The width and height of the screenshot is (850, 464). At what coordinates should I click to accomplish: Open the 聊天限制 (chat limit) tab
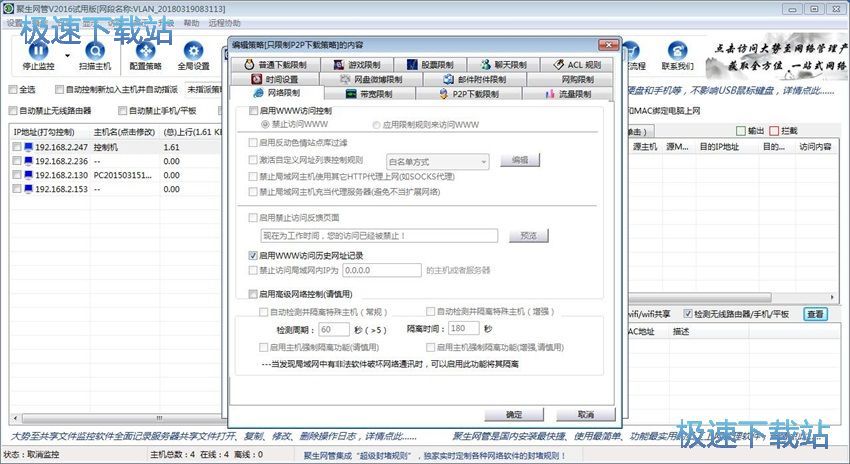click(503, 65)
